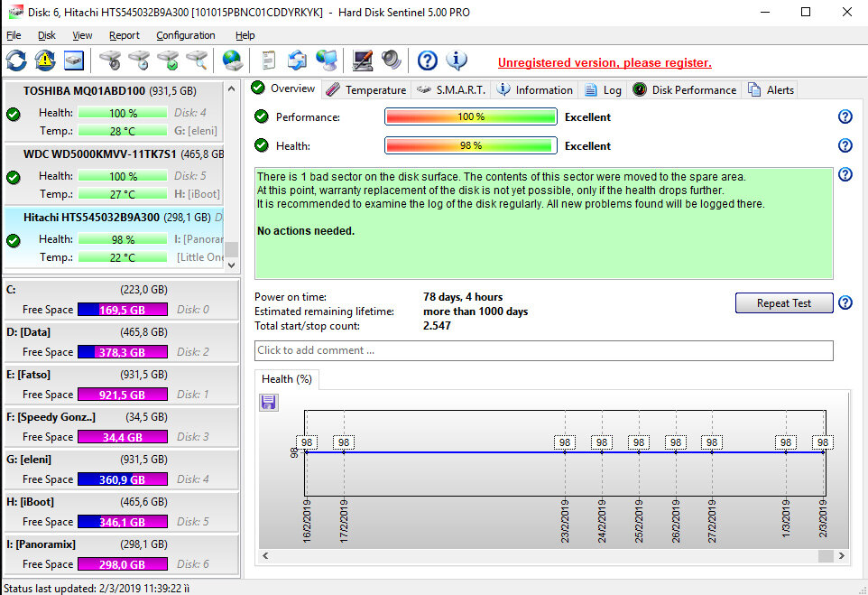Click the 2/3/2019 data point label on graph
The height and width of the screenshot is (595, 868).
(x=823, y=442)
